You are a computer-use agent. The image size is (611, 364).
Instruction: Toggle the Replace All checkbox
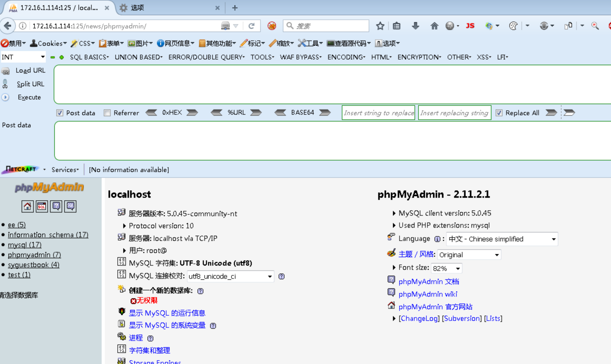point(499,113)
